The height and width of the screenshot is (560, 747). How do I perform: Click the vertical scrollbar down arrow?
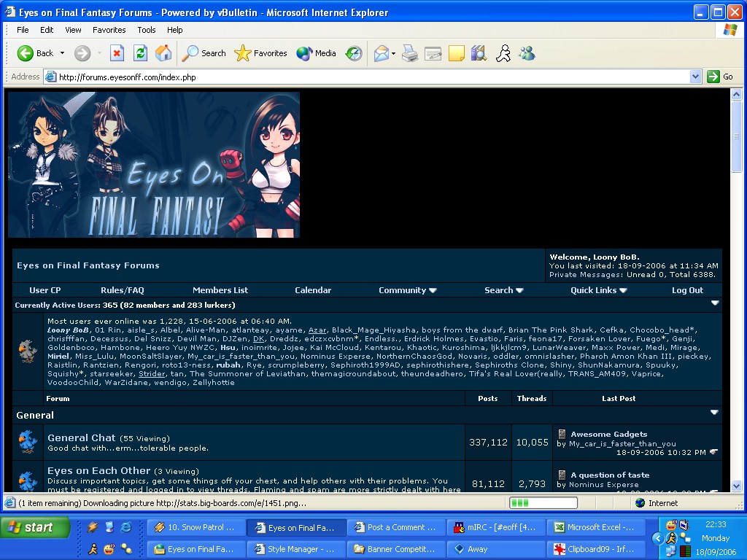click(737, 486)
